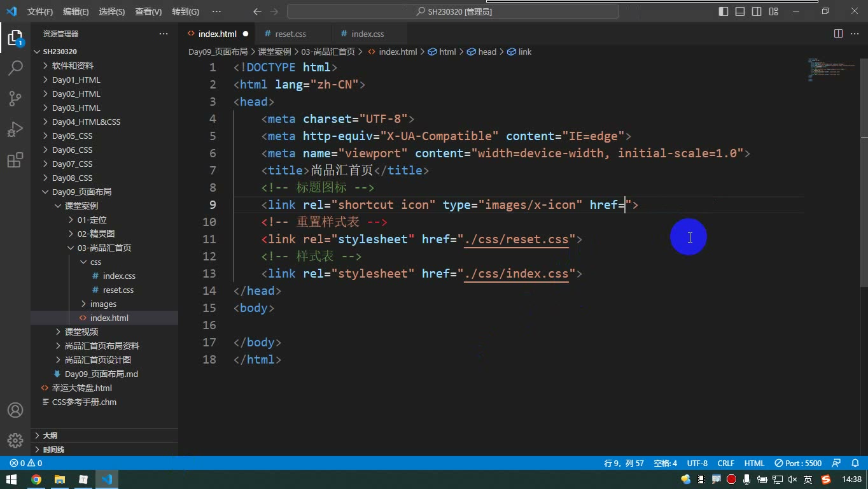868x489 pixels.
Task: Split the editor to the right
Action: [838, 34]
